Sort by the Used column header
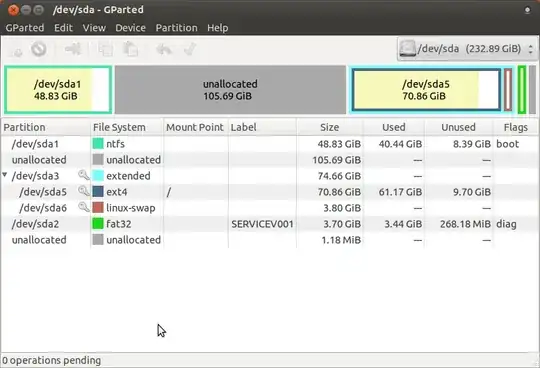Viewport: 540px width, 368px height. [x=394, y=127]
